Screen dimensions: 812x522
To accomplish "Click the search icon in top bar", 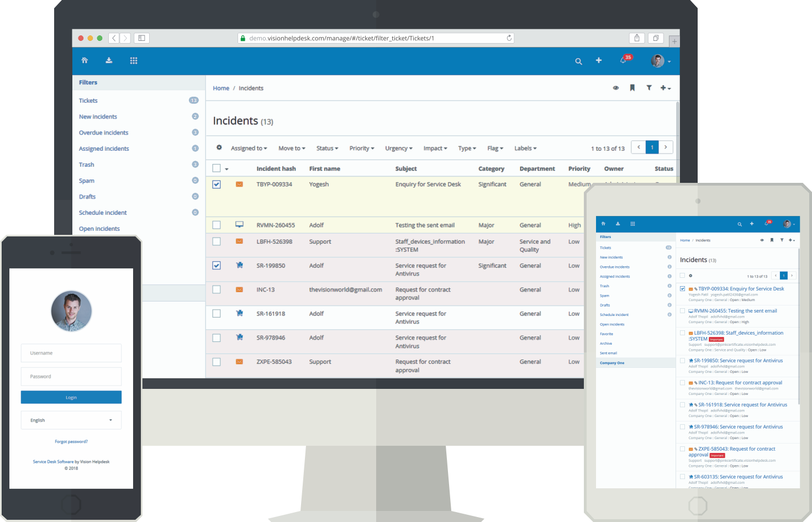I will pos(578,61).
